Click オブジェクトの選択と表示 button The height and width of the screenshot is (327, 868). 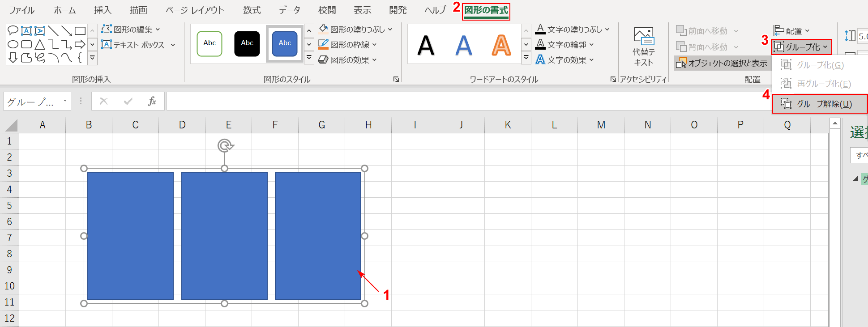[722, 63]
